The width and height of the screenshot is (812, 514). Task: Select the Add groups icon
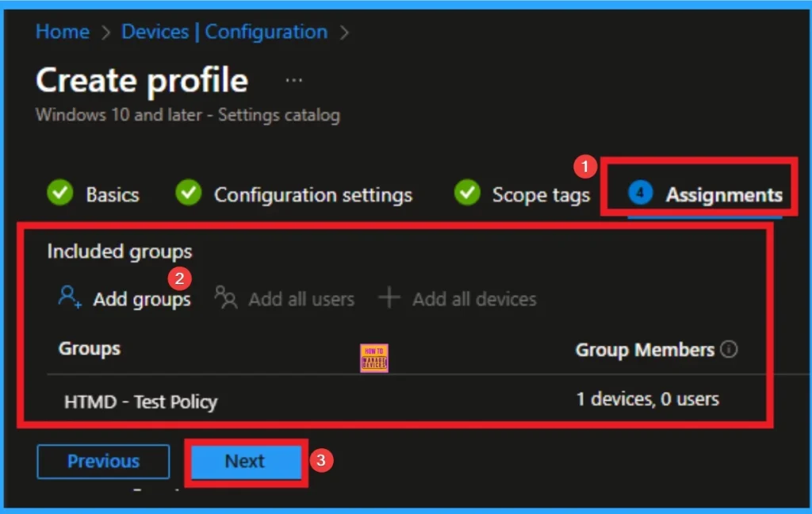(x=71, y=297)
